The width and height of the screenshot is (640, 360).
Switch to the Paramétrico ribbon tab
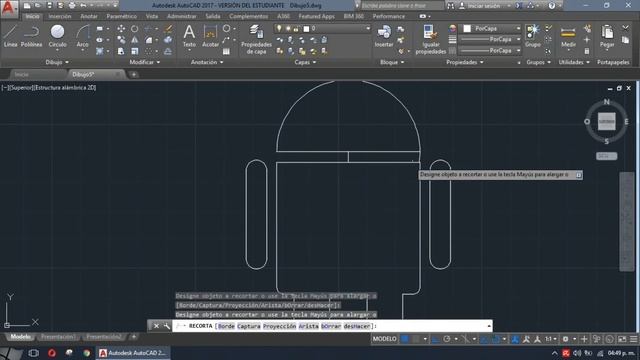(x=122, y=16)
